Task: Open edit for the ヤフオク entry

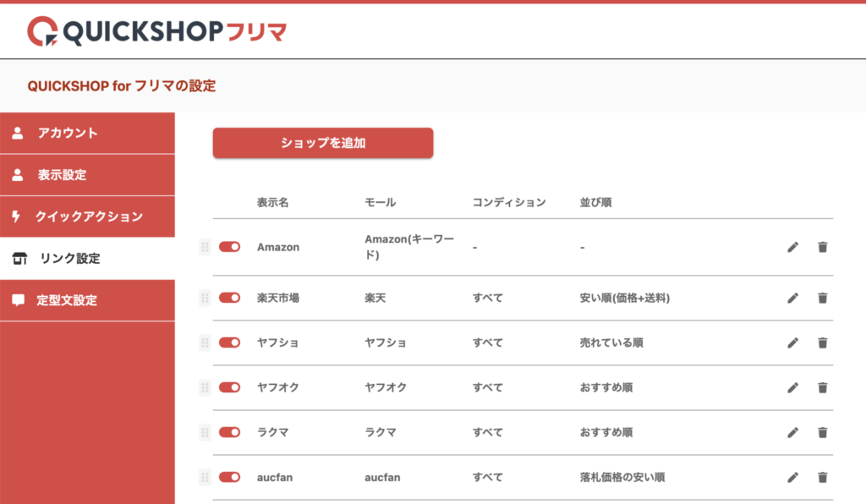Action: tap(792, 387)
